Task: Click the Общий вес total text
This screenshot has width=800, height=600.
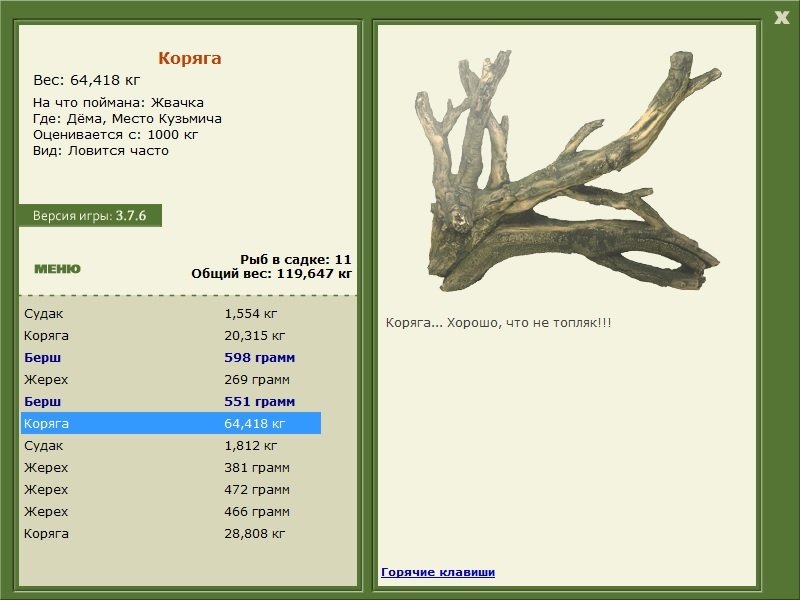Action: 271,274
